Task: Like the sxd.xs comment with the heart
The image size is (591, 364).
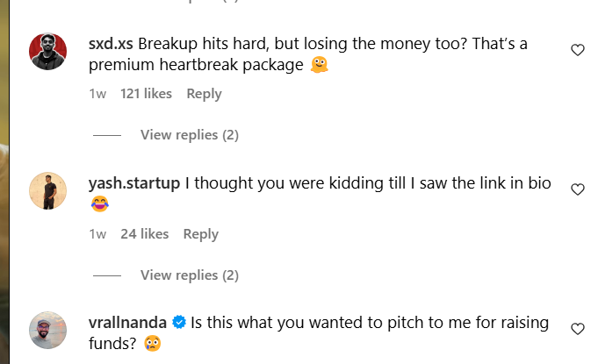Action: coord(577,51)
